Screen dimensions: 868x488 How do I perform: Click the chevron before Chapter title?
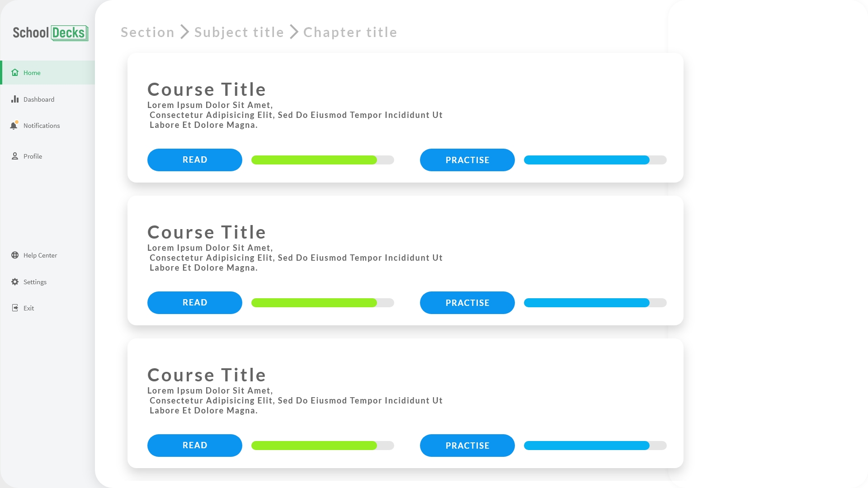[x=294, y=32]
